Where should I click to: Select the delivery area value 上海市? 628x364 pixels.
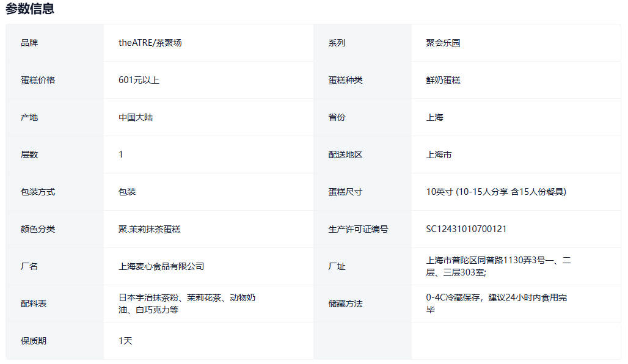click(439, 155)
